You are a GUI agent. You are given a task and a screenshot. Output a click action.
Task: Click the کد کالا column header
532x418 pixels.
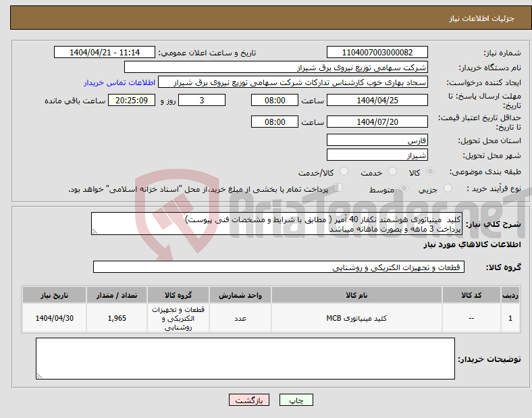[x=471, y=295]
